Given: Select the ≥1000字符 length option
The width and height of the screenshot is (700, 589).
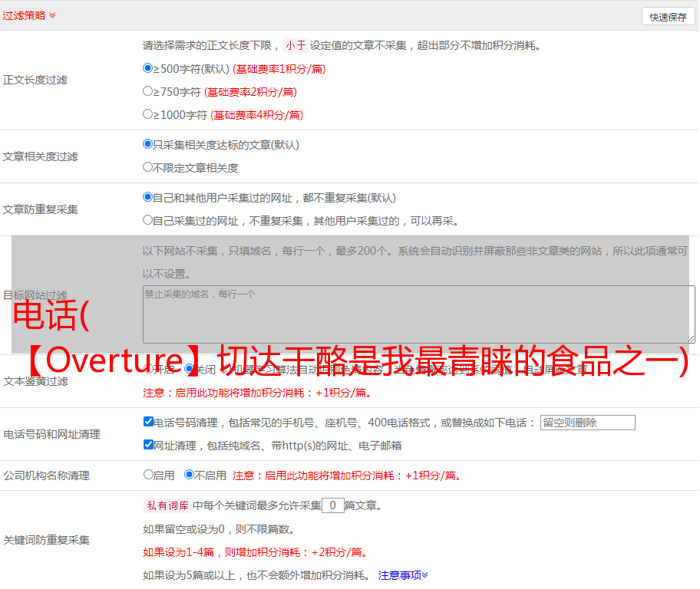Looking at the screenshot, I should 147,114.
